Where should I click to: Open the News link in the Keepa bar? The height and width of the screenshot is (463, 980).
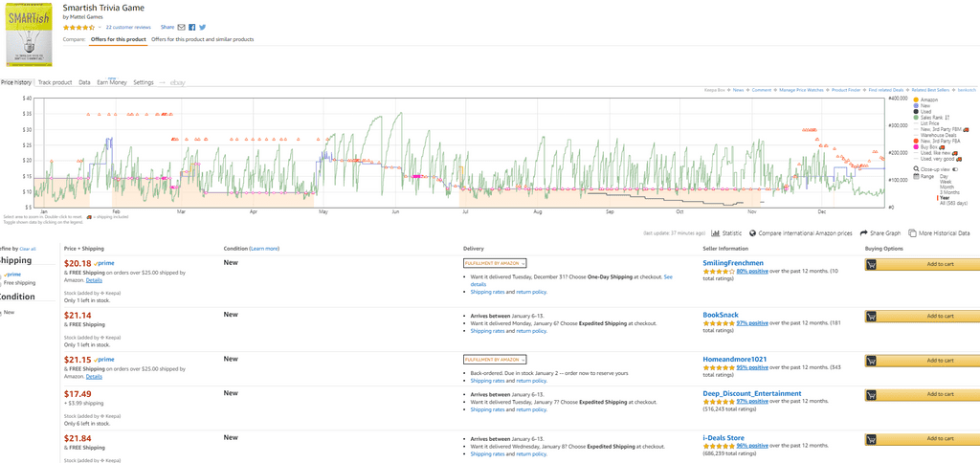point(738,90)
